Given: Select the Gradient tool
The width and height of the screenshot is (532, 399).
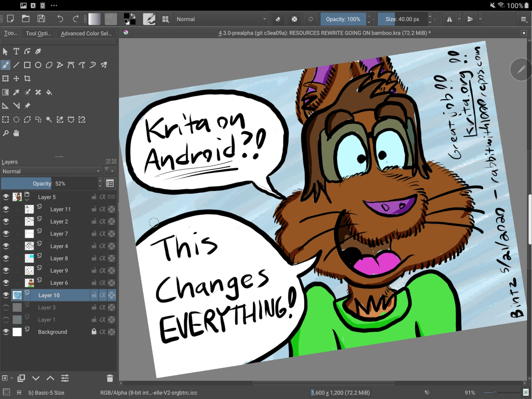Looking at the screenshot, I should pyautogui.click(x=5, y=92).
